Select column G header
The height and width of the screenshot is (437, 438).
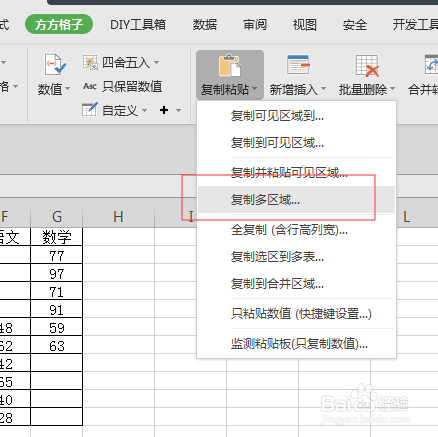click(57, 217)
